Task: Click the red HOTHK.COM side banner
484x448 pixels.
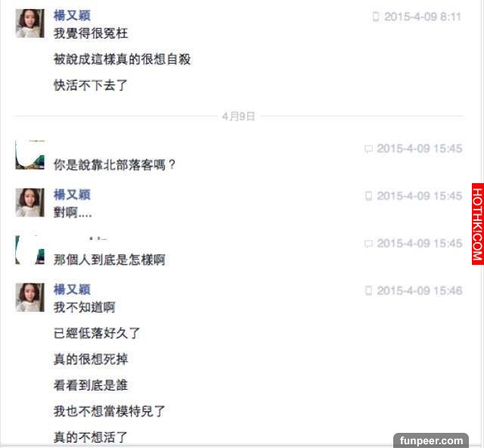Action: 477,224
